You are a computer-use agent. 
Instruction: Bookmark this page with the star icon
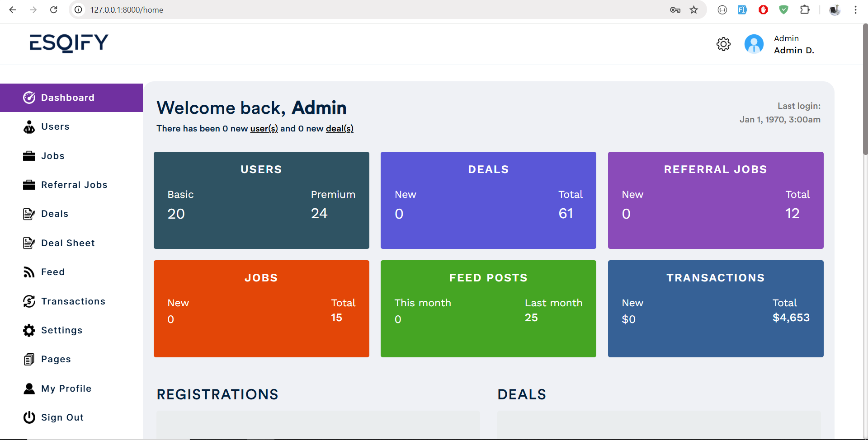point(693,10)
